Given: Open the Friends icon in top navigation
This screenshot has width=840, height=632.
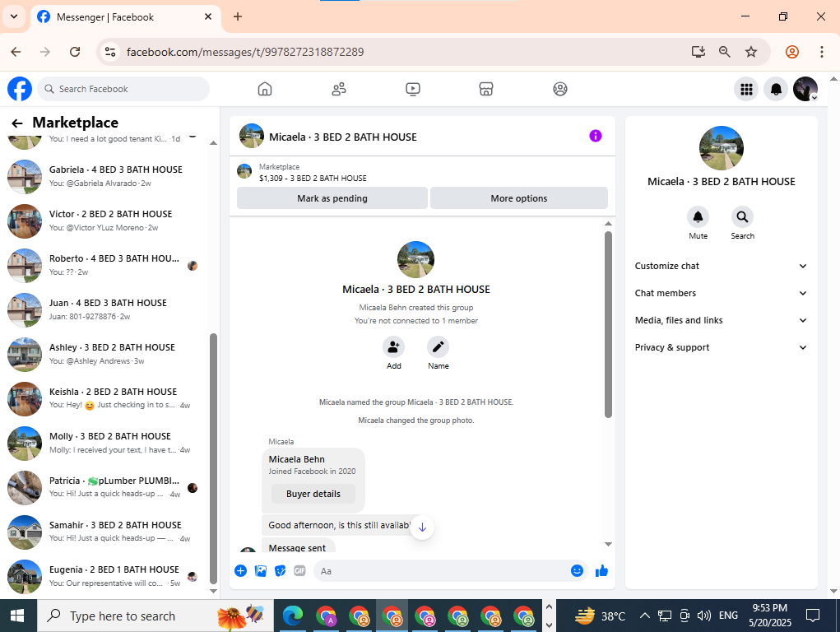Looking at the screenshot, I should 339,89.
